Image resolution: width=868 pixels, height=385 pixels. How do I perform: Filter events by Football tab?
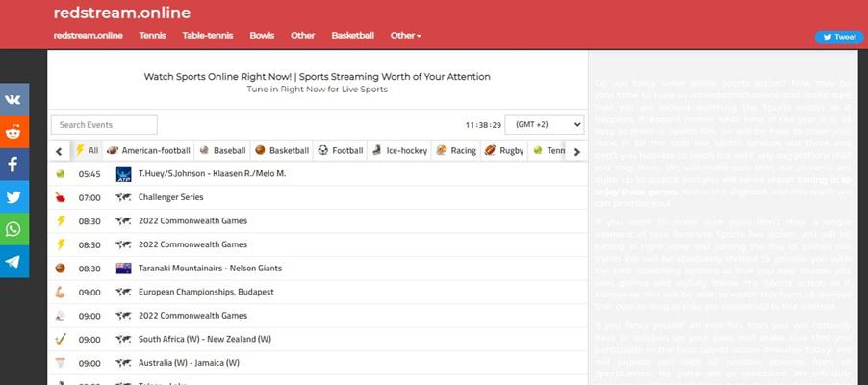point(341,151)
